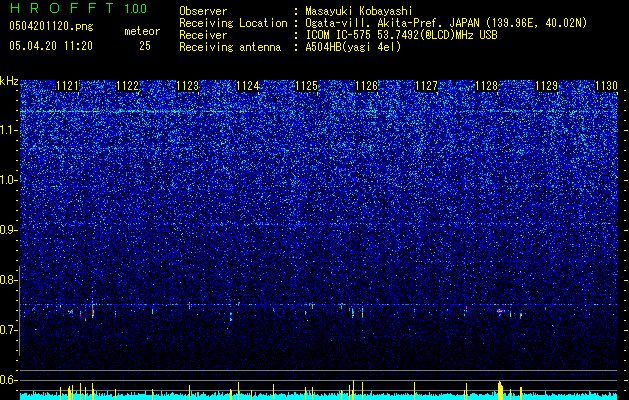This screenshot has width=629, height=400.
Task: Click the 1122 time marker
Action: click(128, 86)
